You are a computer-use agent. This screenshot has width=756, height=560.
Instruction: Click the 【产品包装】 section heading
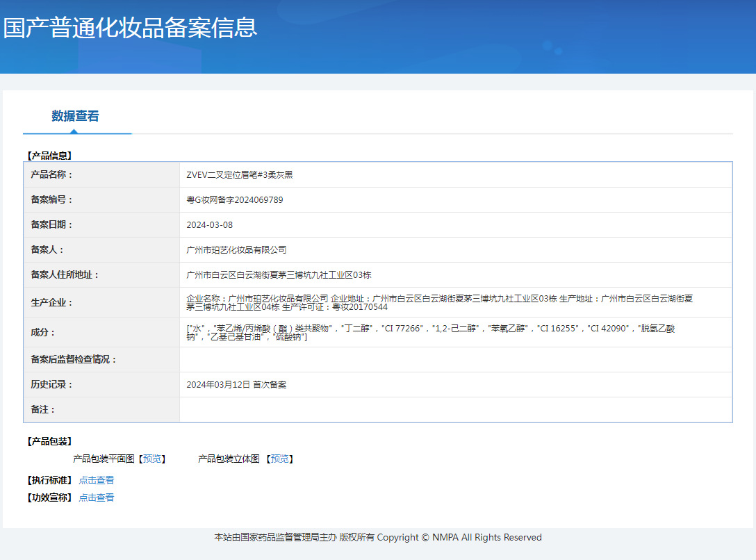coord(49,441)
